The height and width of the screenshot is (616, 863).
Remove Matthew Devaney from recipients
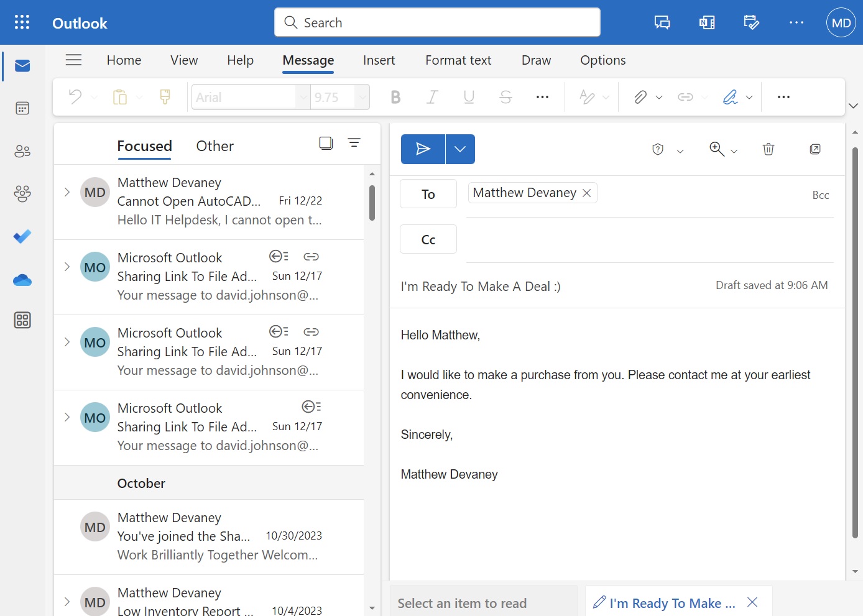click(585, 193)
